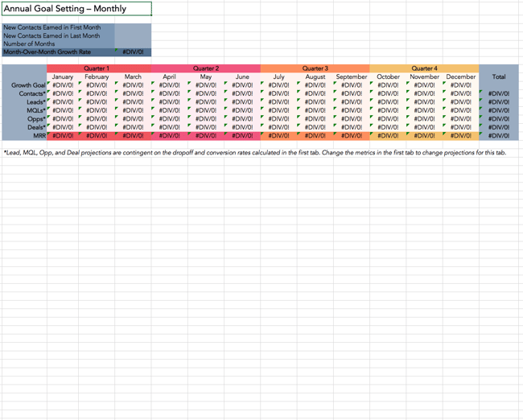Click the Total cell in the MRR row
The image size is (523, 420).
[499, 136]
